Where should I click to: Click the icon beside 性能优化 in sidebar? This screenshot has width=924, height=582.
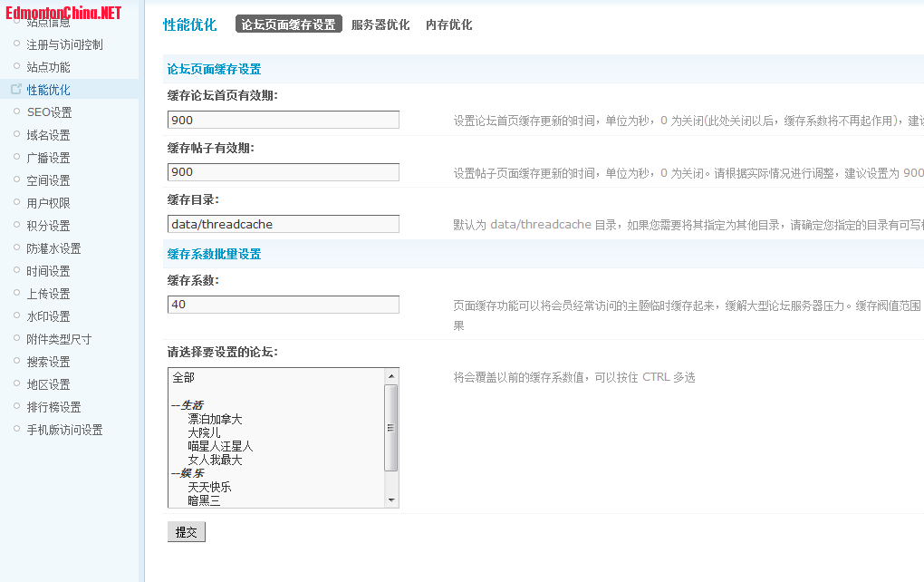(16, 90)
